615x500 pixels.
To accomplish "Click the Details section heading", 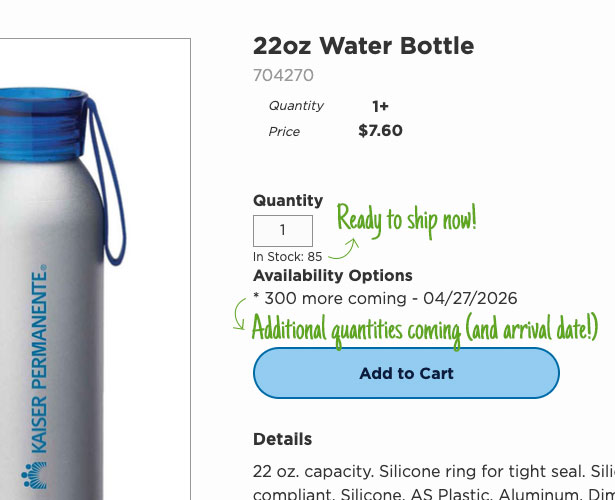I will 283,439.
